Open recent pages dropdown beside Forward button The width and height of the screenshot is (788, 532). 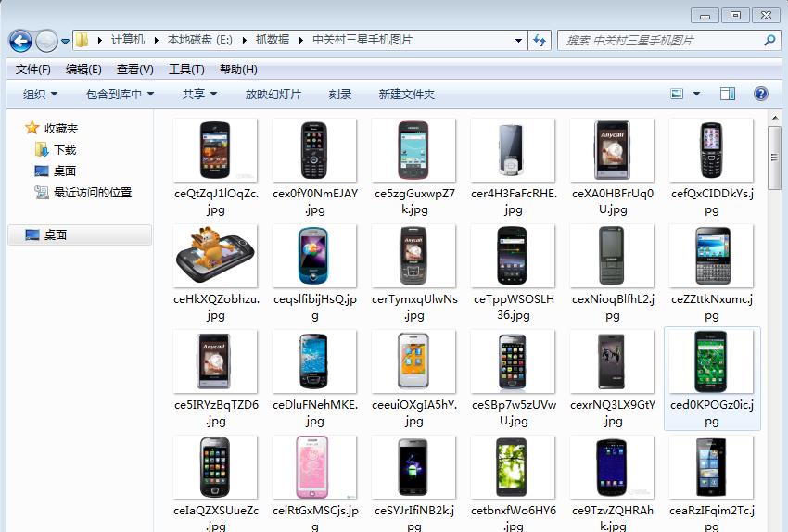tap(65, 41)
